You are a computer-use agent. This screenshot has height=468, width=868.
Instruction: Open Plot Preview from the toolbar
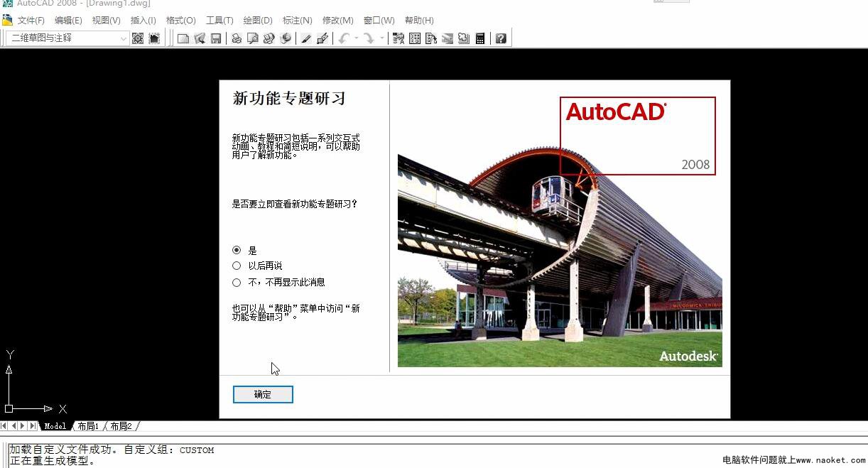pyautogui.click(x=253, y=38)
